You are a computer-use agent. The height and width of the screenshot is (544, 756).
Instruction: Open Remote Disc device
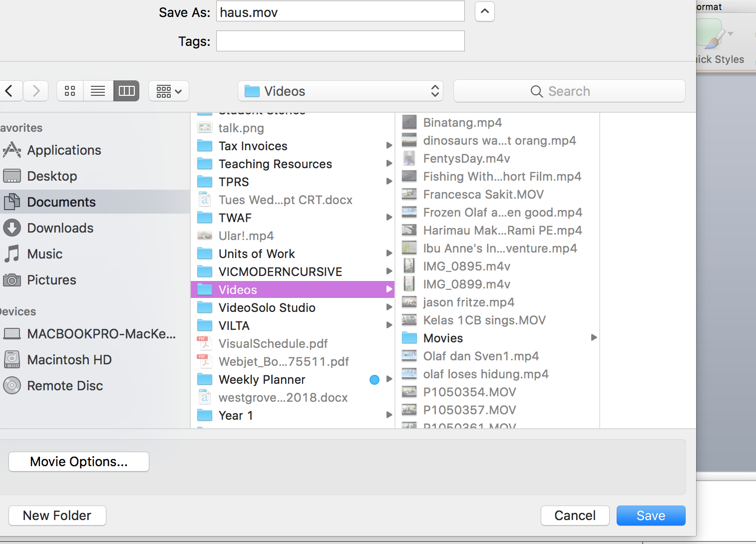[x=65, y=386]
